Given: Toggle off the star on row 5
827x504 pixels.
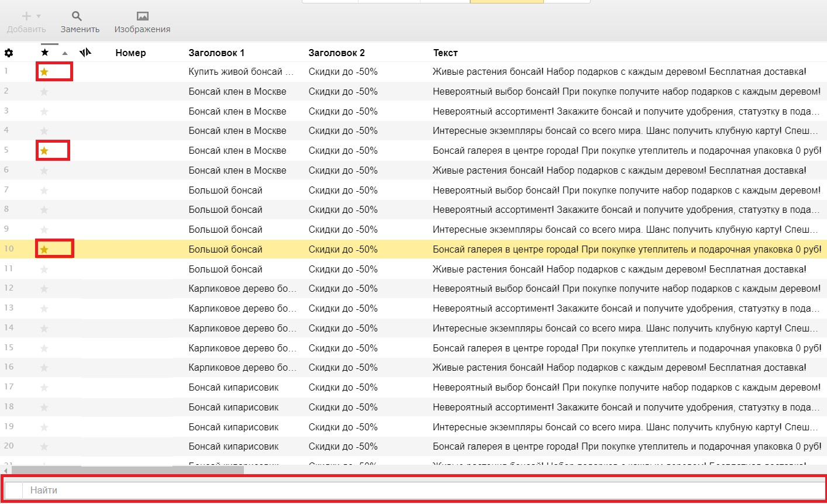Looking at the screenshot, I should (x=44, y=151).
